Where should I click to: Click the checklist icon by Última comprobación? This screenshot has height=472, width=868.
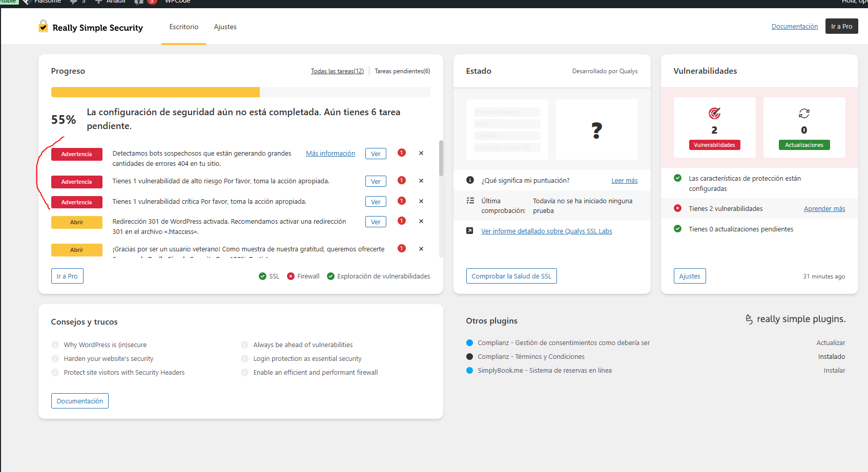click(x=470, y=201)
